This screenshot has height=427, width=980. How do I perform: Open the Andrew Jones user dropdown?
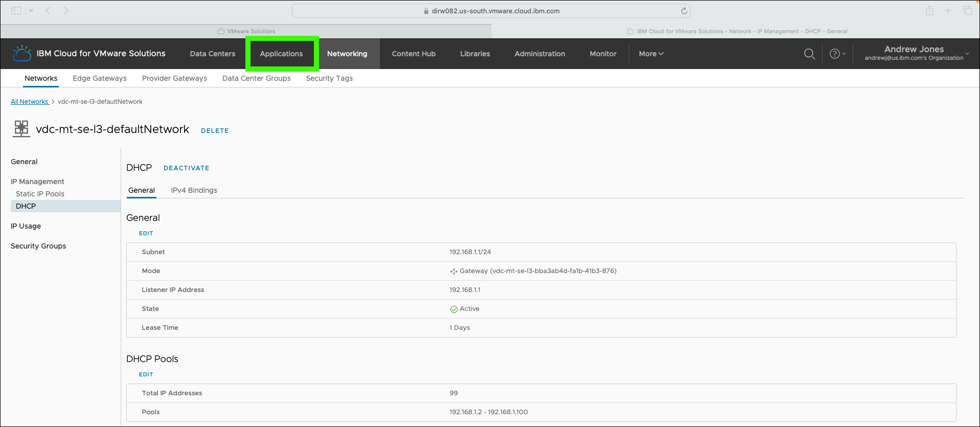click(x=917, y=53)
